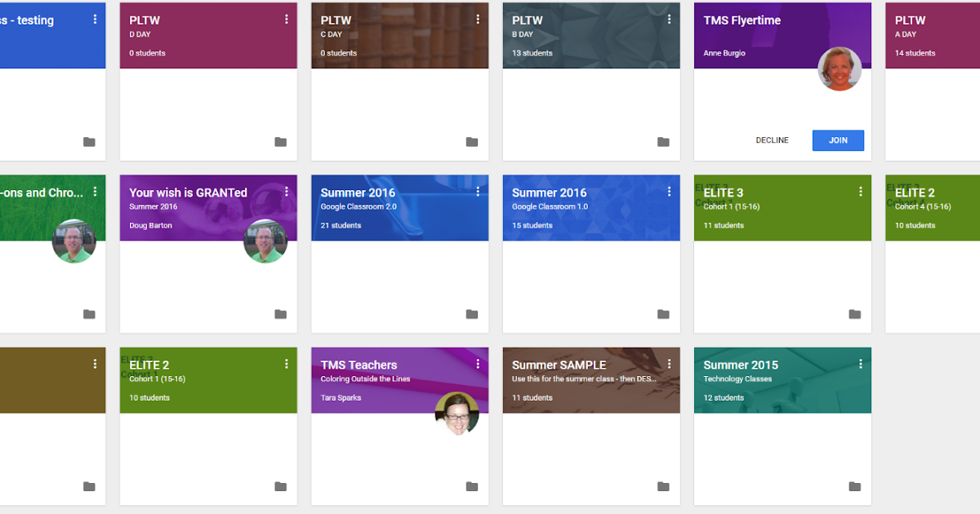The height and width of the screenshot is (514, 980).
Task: Click the folder icon on the ELITE 3 card
Action: [x=855, y=313]
